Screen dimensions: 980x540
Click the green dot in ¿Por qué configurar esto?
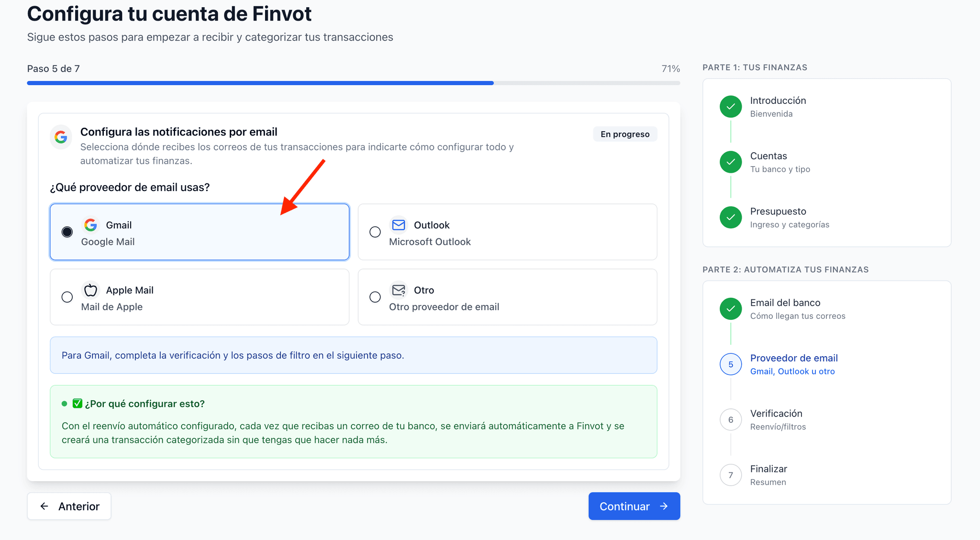[64, 404]
